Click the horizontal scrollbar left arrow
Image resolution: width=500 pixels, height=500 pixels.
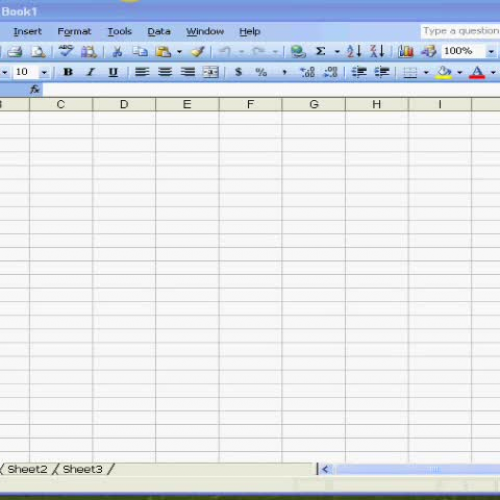(x=325, y=470)
